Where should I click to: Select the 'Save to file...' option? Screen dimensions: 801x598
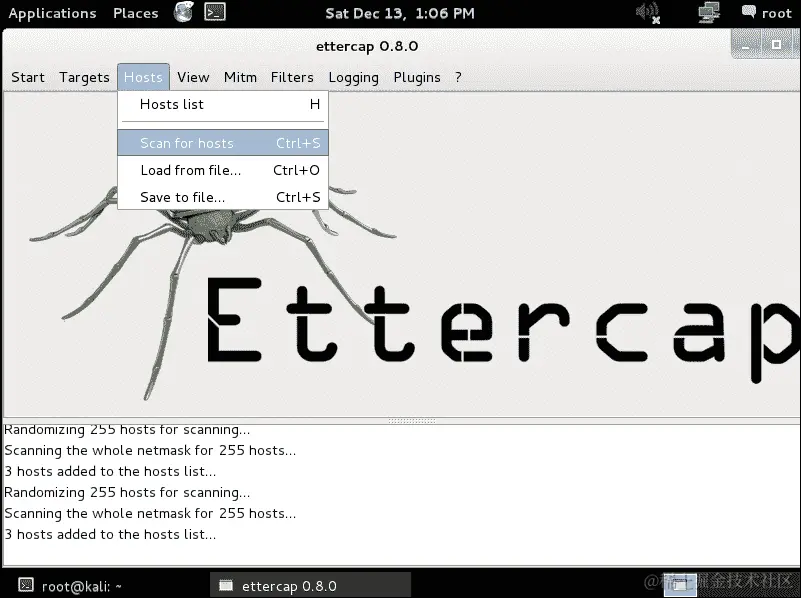tap(181, 197)
